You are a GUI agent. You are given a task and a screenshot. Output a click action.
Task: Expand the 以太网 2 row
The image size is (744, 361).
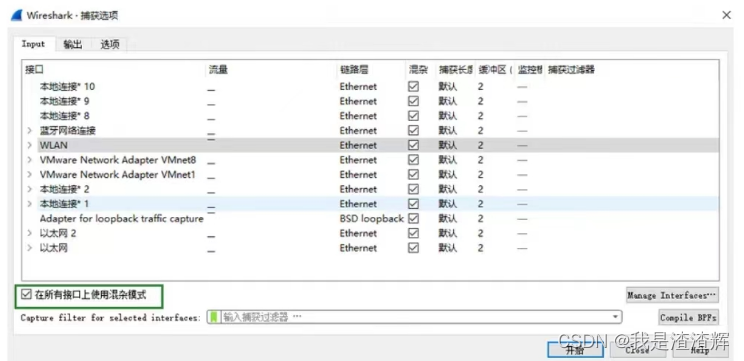pyautogui.click(x=29, y=233)
